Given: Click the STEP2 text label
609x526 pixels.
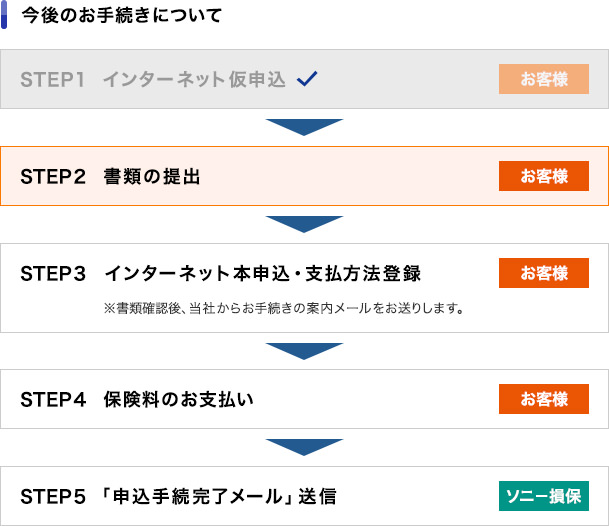Looking at the screenshot, I should (53, 177).
